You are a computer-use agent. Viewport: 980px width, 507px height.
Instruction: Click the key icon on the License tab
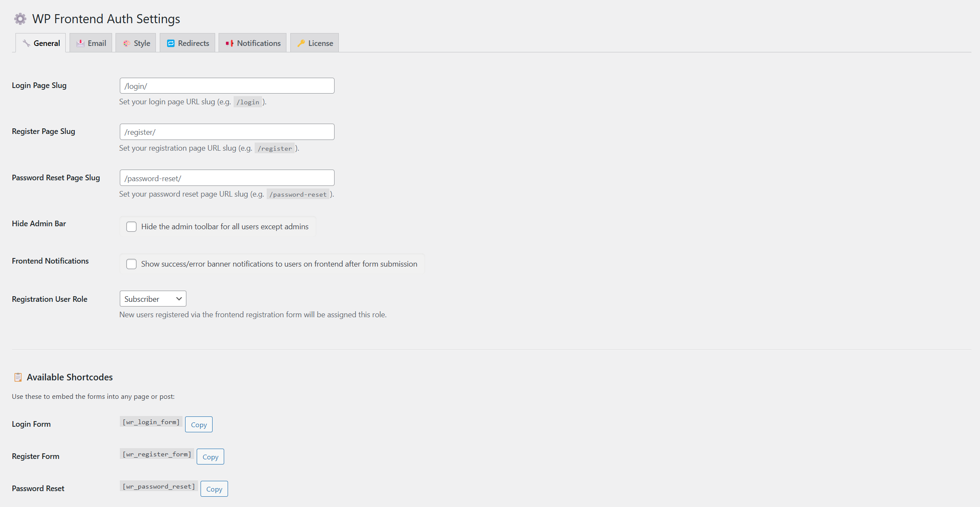tap(301, 43)
